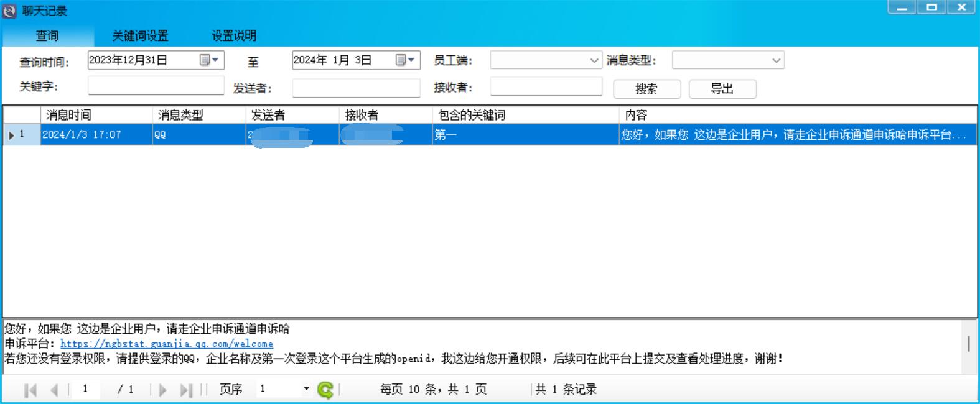Open the 设置说明 tab
Screen dimensions: 980x404
coord(234,35)
